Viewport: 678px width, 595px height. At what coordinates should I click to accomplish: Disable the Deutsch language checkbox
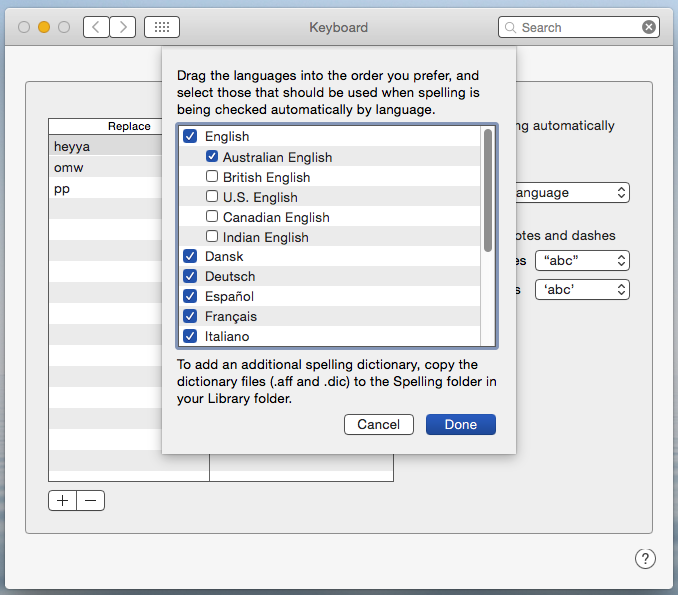pyautogui.click(x=190, y=276)
